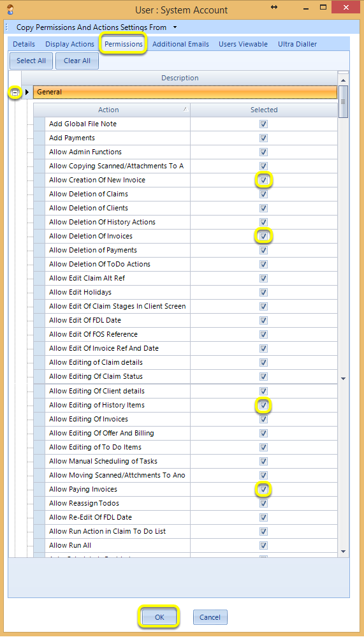Viewport: 364px width, 644px height.
Task: Open the Details tab
Action: 24,44
